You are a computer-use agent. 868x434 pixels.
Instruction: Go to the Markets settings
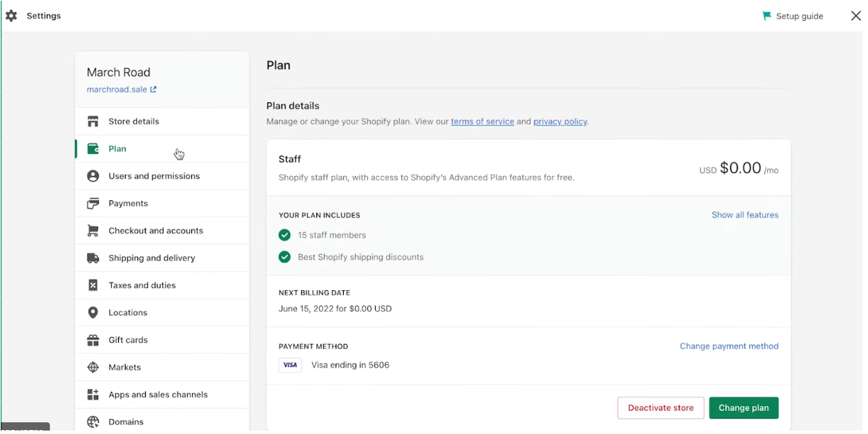pos(162,367)
